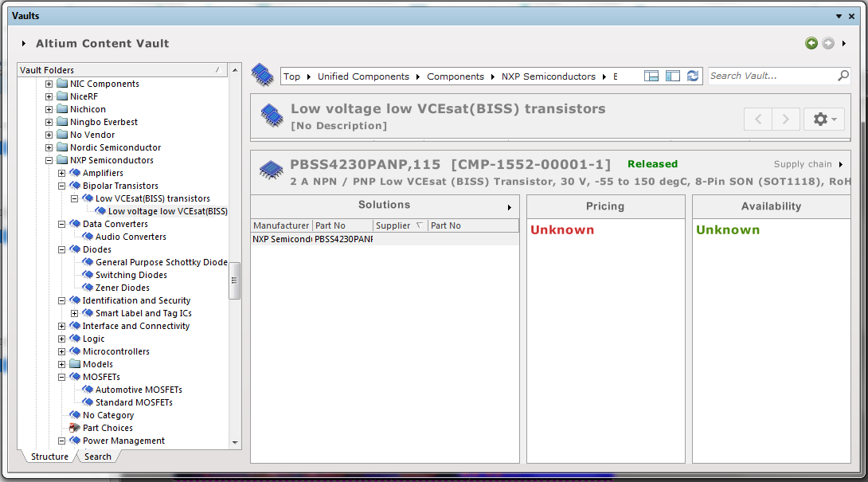Click the Identification and Security icon
Screen dimensions: 868x482
pyautogui.click(x=75, y=300)
